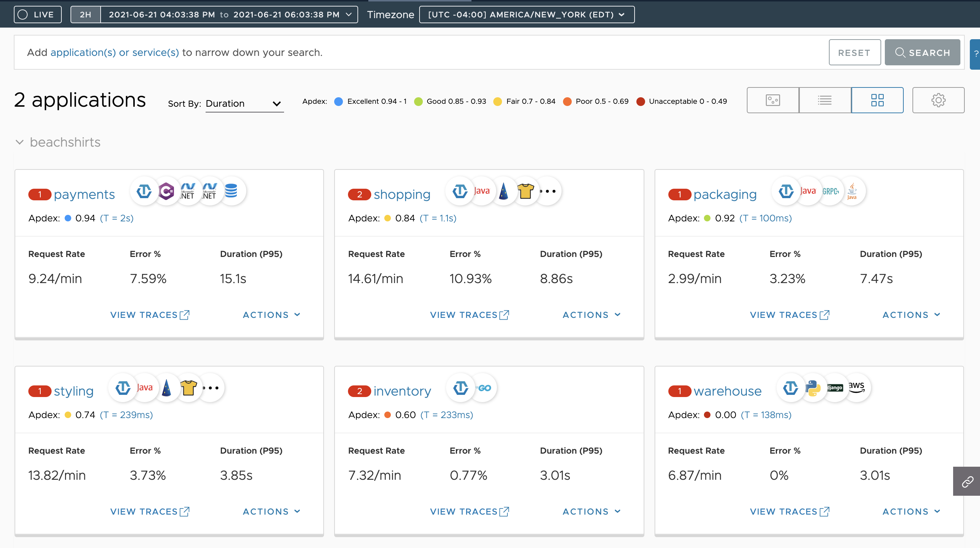Click the help question mark tab
The height and width of the screenshot is (548, 980).
click(975, 54)
